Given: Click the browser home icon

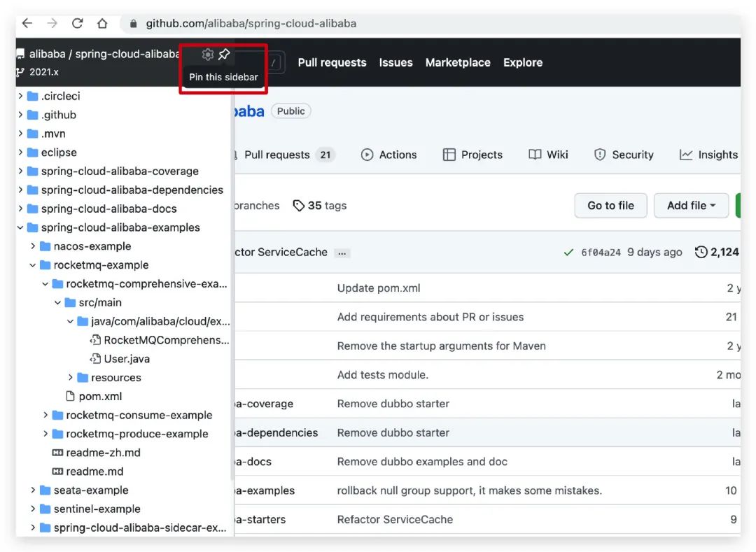Looking at the screenshot, I should pyautogui.click(x=102, y=23).
